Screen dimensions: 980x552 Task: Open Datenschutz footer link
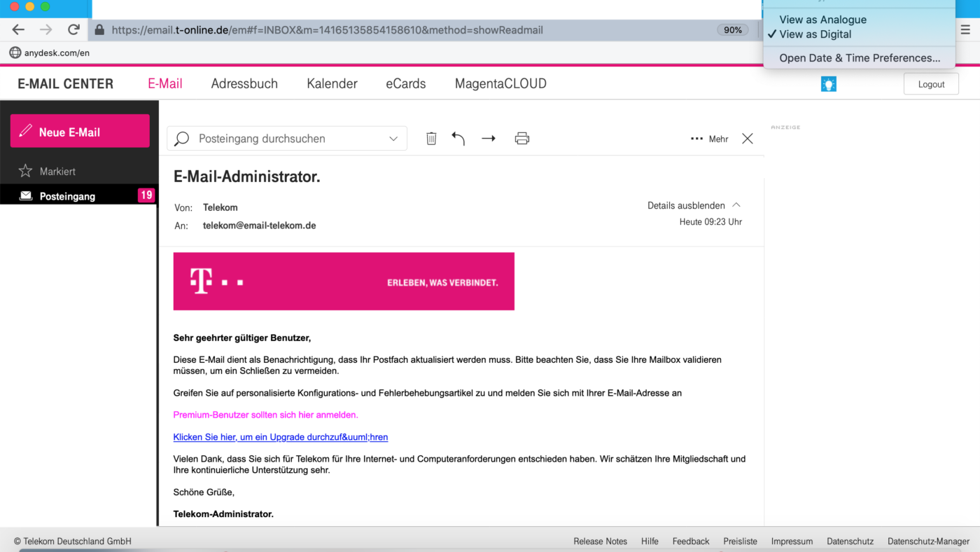coord(850,541)
